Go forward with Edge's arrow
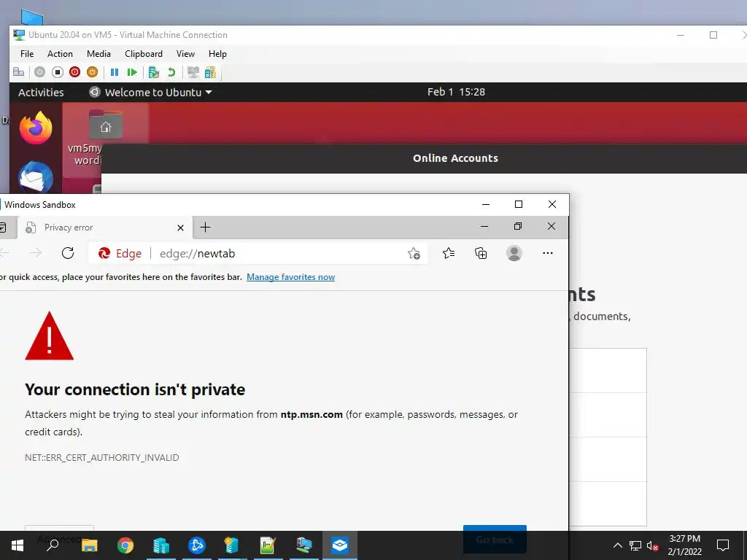This screenshot has width=747, height=560. pos(36,253)
